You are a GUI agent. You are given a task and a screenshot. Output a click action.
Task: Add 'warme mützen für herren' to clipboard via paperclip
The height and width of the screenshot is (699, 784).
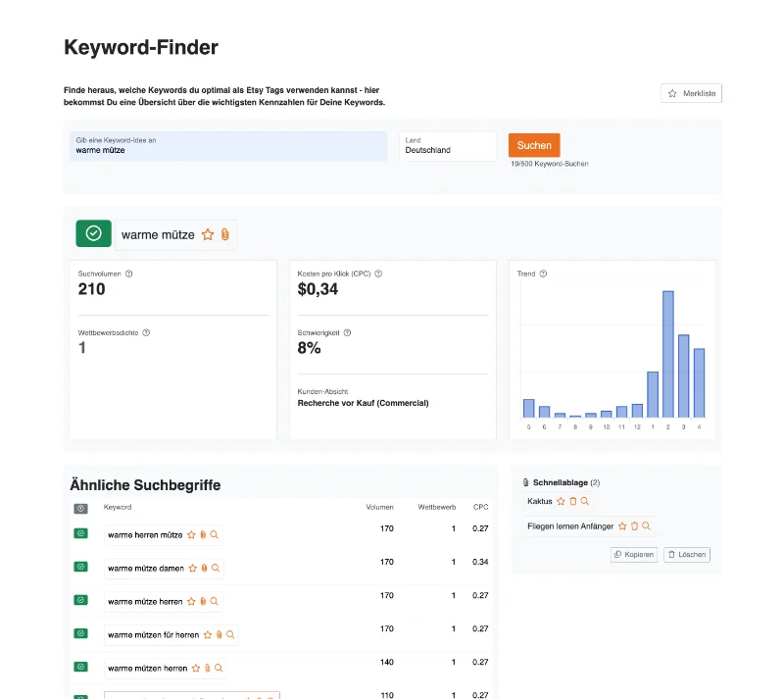click(219, 635)
